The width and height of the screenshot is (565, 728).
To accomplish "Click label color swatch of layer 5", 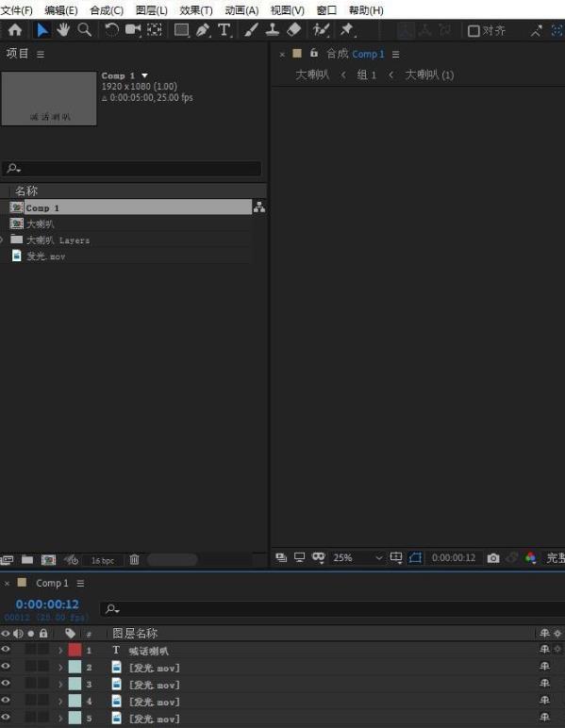I will 75,718.
